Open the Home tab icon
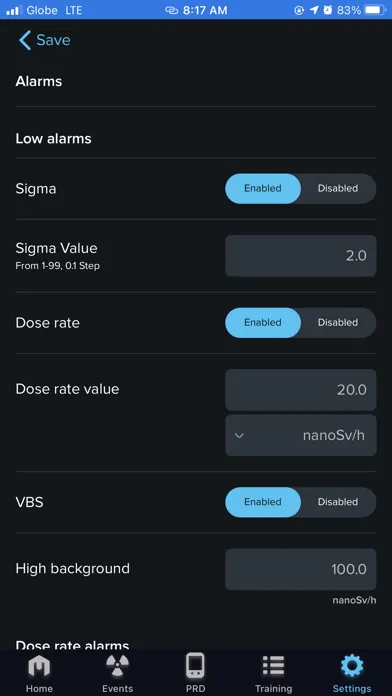 (39, 666)
